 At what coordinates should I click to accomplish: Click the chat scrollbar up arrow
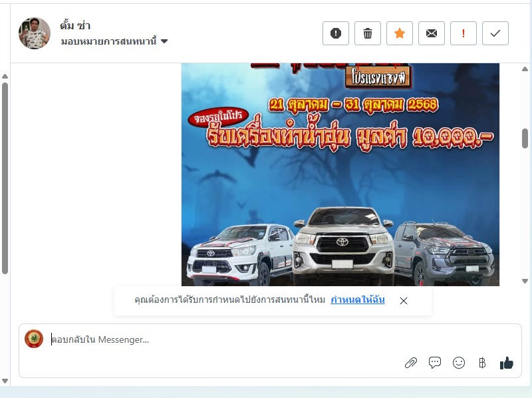click(x=525, y=69)
